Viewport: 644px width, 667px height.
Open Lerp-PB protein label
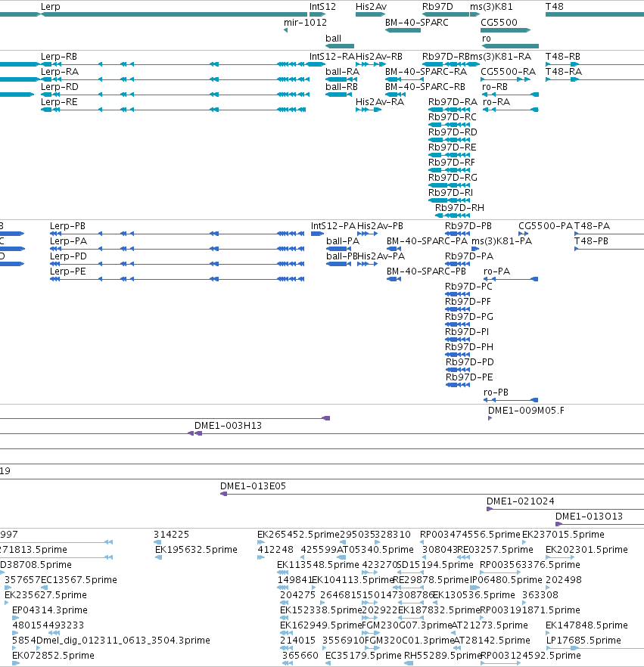tap(67, 226)
